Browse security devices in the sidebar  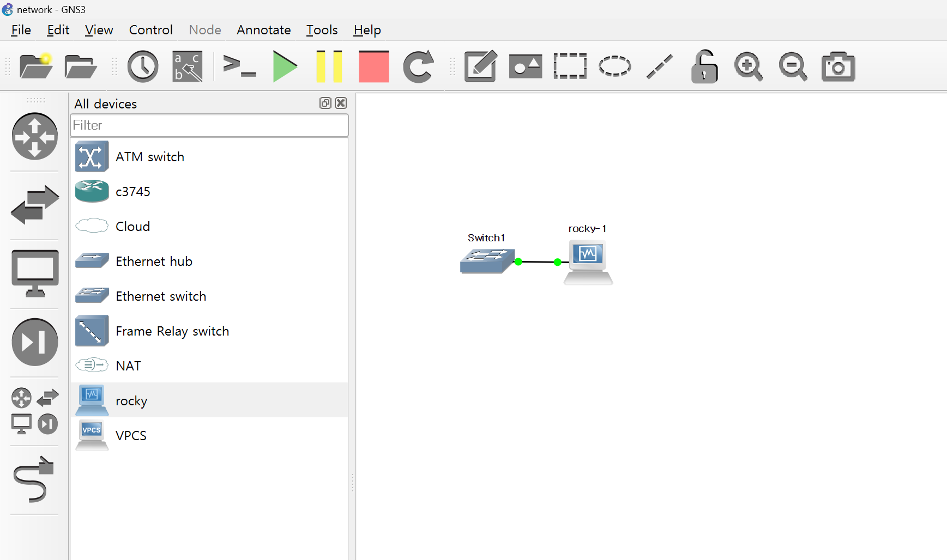35,342
